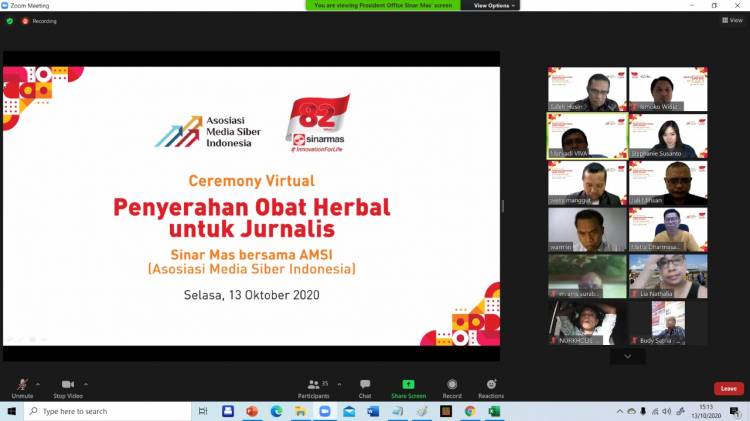This screenshot has height=421, width=750.
Task: Click the green encryption shield icon
Action: click(10, 21)
